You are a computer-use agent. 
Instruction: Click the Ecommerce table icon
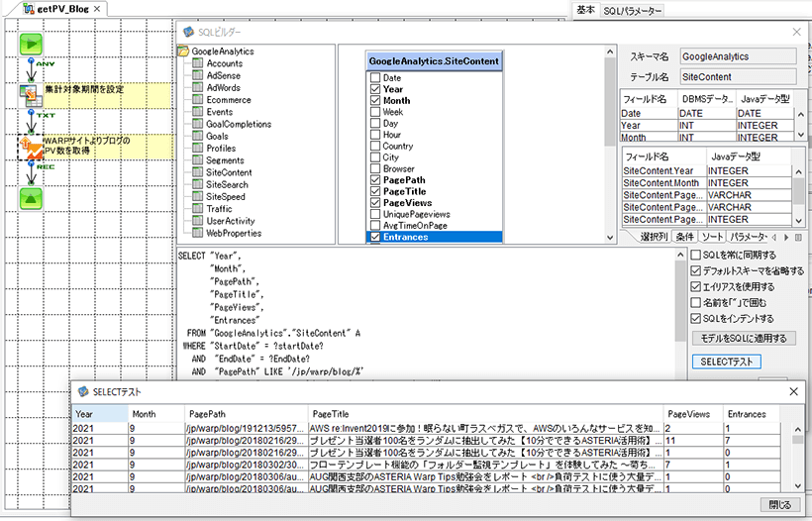(x=198, y=99)
